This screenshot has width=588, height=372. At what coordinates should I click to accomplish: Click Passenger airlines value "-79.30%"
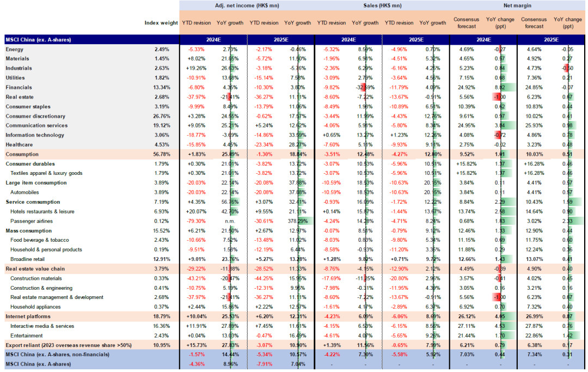[x=197, y=221]
